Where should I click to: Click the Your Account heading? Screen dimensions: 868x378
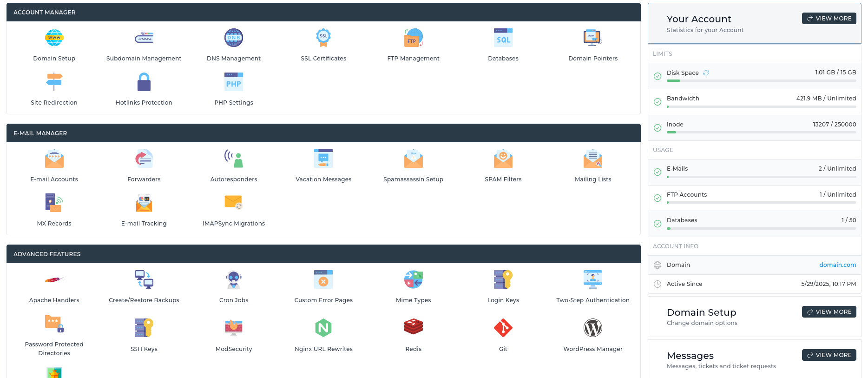click(699, 19)
